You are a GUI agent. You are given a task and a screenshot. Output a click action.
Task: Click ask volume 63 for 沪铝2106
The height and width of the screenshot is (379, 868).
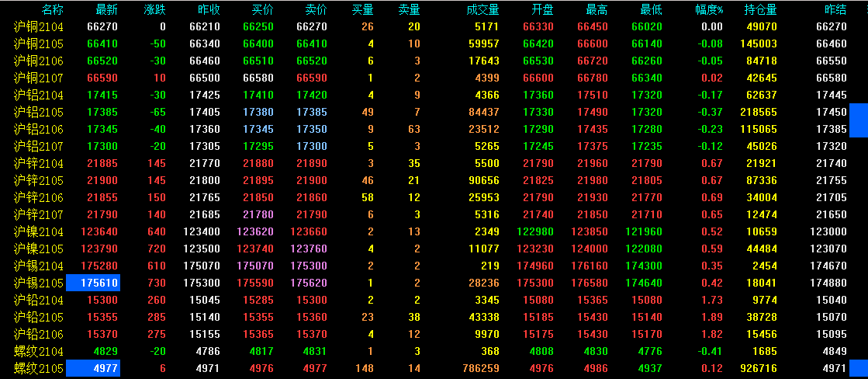(x=413, y=130)
